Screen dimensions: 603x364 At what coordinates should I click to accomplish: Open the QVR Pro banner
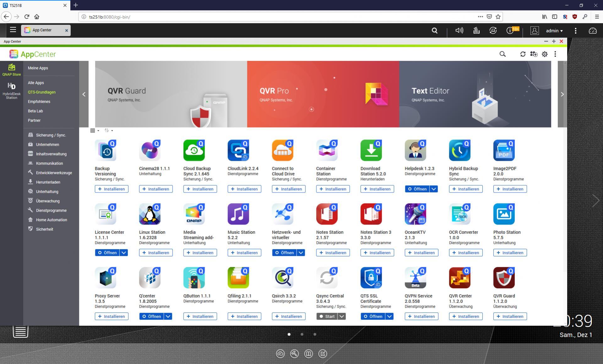[323, 94]
